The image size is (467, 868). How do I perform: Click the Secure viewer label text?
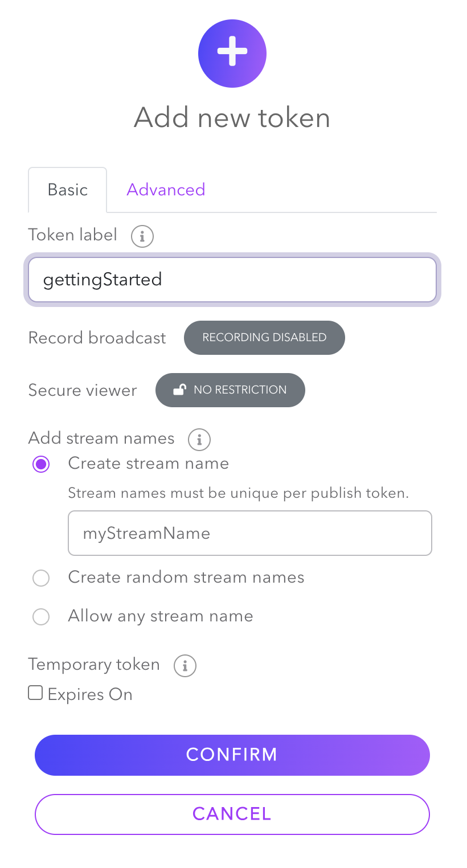[83, 391]
